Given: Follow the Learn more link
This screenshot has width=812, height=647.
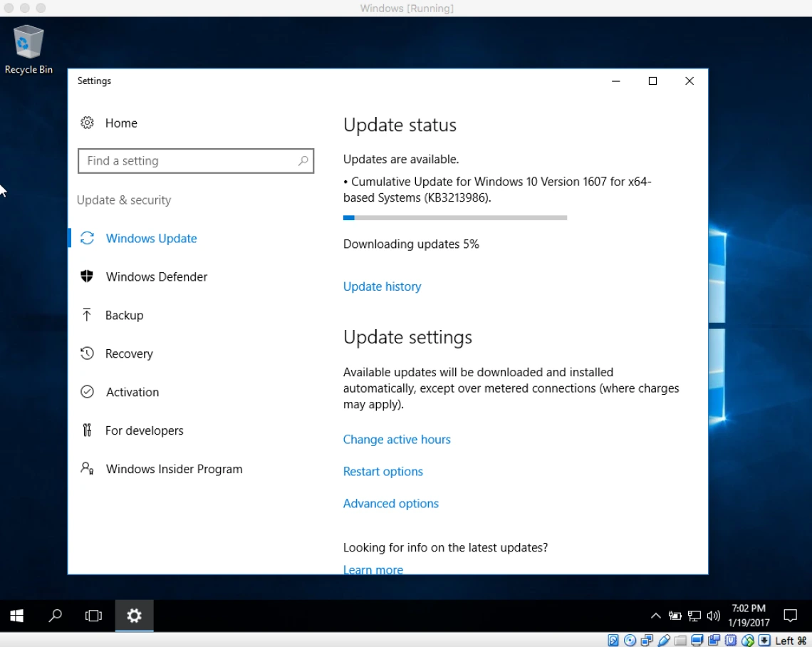Looking at the screenshot, I should click(x=373, y=569).
